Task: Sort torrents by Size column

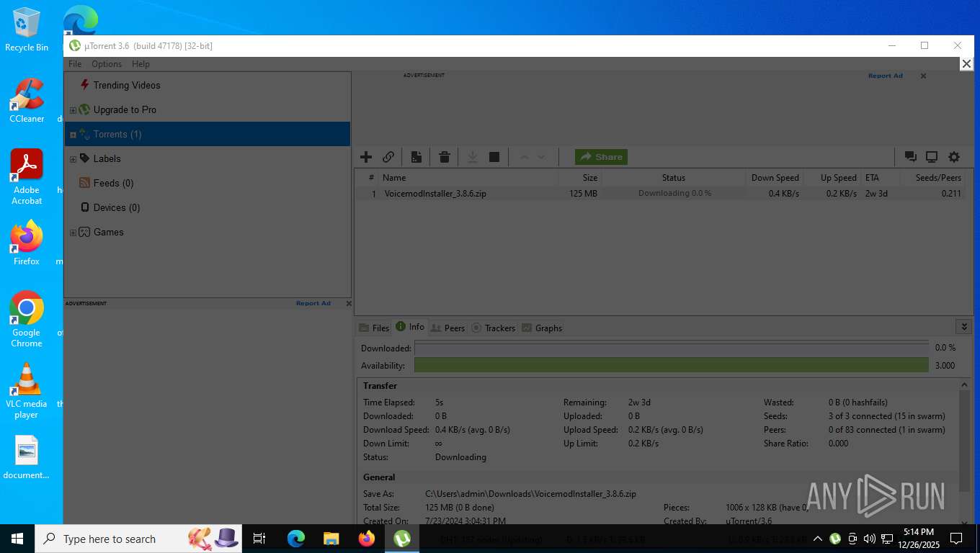Action: pos(580,177)
